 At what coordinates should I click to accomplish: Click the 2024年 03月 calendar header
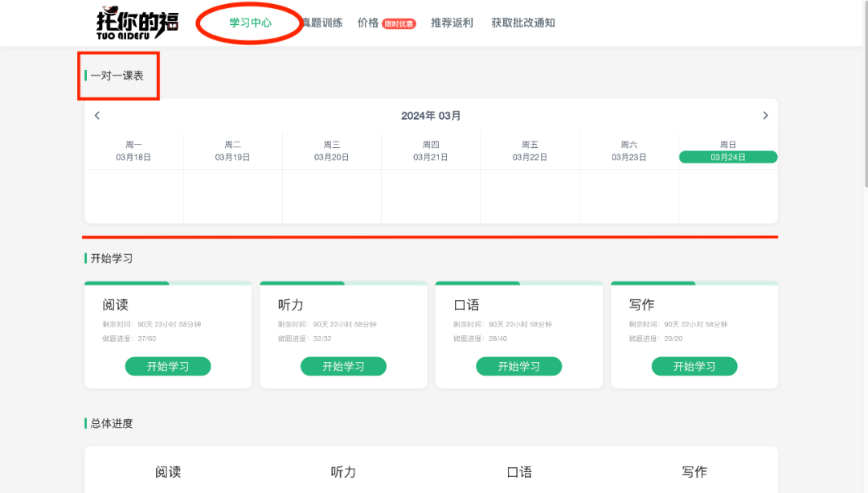click(x=432, y=115)
